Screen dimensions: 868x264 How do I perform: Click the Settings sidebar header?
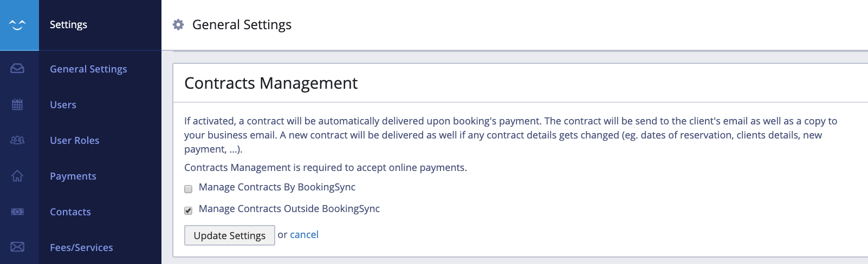[68, 24]
